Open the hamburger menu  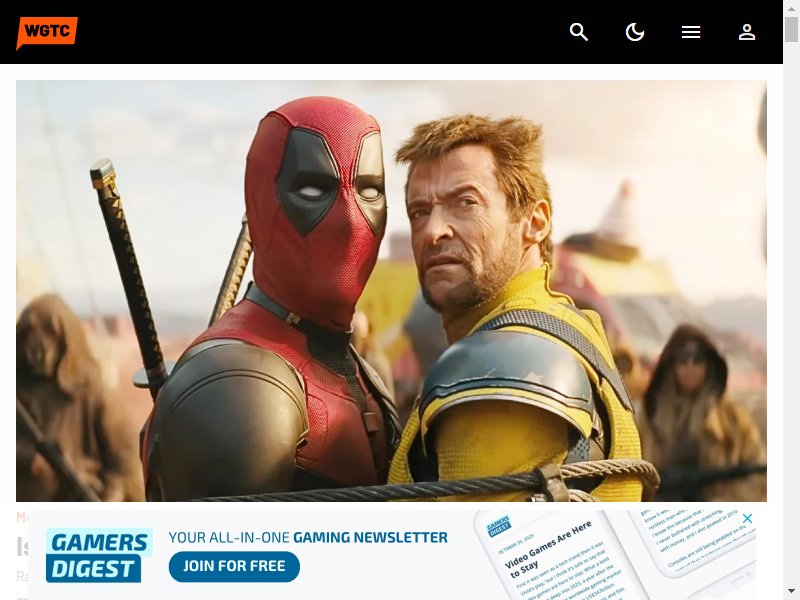click(691, 32)
